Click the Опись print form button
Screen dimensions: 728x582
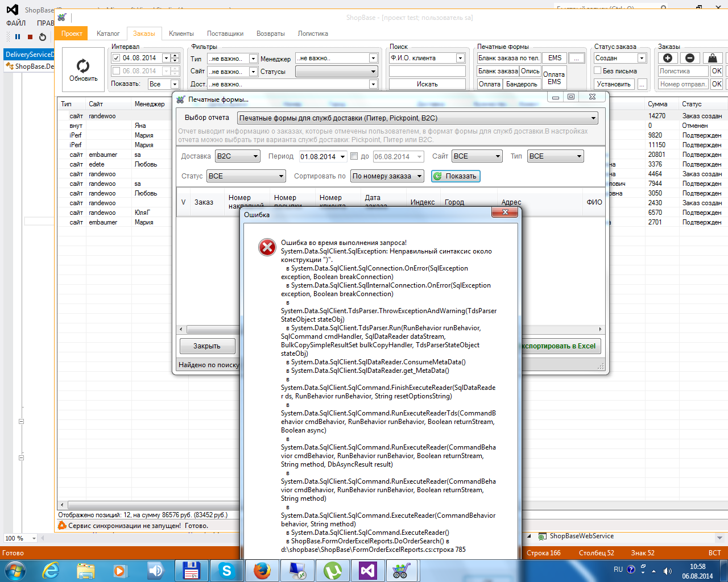pos(530,71)
